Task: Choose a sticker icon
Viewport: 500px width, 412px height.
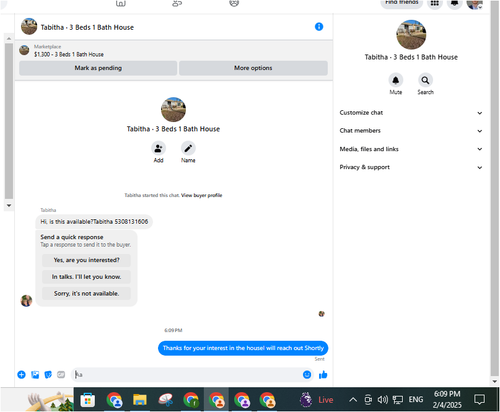Action: pyautogui.click(x=48, y=375)
